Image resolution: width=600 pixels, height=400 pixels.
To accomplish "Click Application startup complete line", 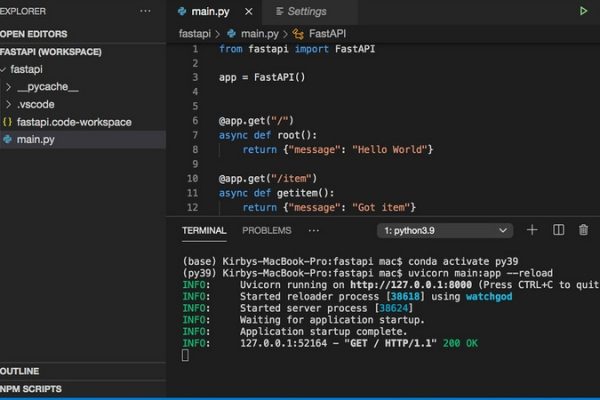I will coord(324,331).
